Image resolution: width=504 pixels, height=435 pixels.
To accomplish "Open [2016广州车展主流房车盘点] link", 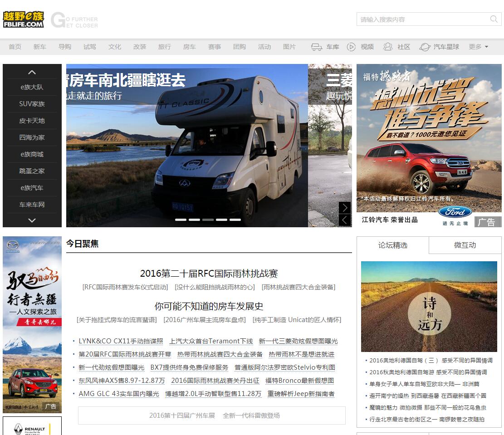I will point(205,320).
